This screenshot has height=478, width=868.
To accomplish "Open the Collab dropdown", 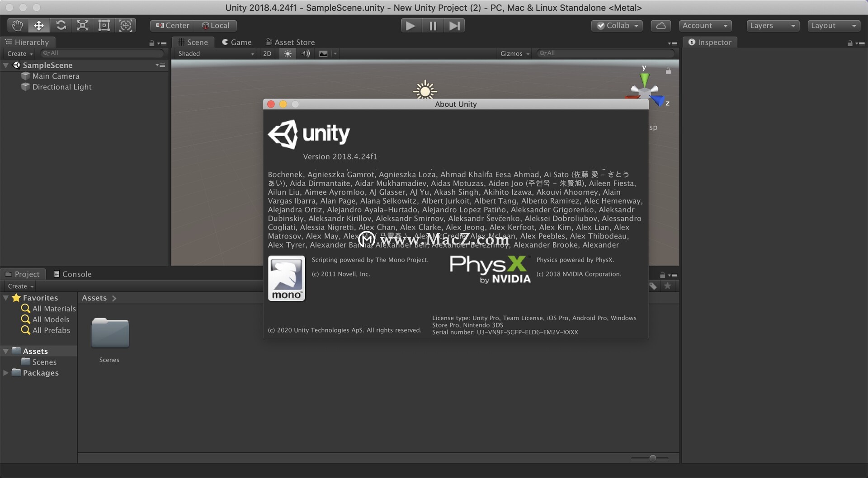I will [x=617, y=26].
